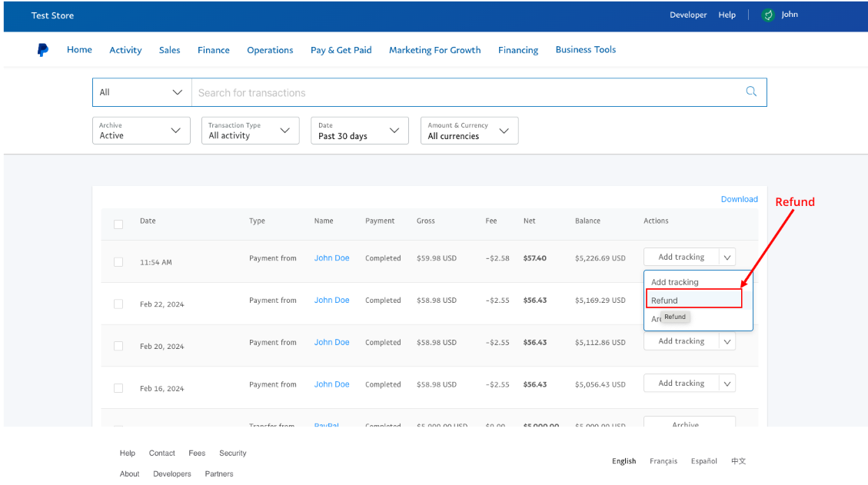Open the Developer link in top bar
This screenshot has width=868, height=485.
pyautogui.click(x=687, y=15)
